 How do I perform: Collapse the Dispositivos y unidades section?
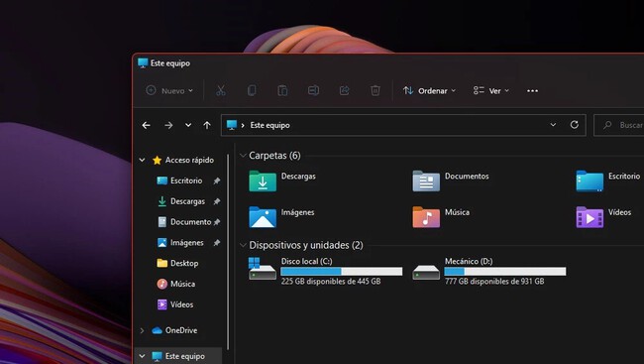click(x=243, y=245)
